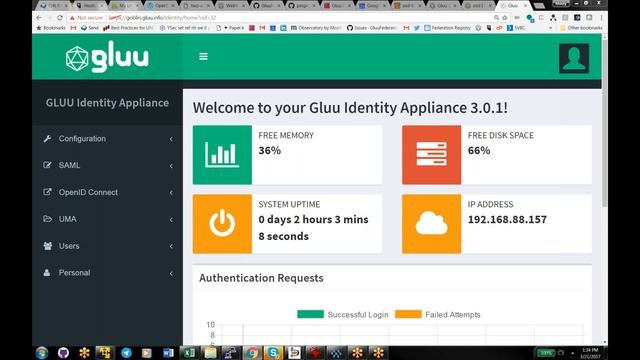Click the GLUU Identity Appliance sidebar title
The width and height of the screenshot is (640, 360).
[107, 103]
